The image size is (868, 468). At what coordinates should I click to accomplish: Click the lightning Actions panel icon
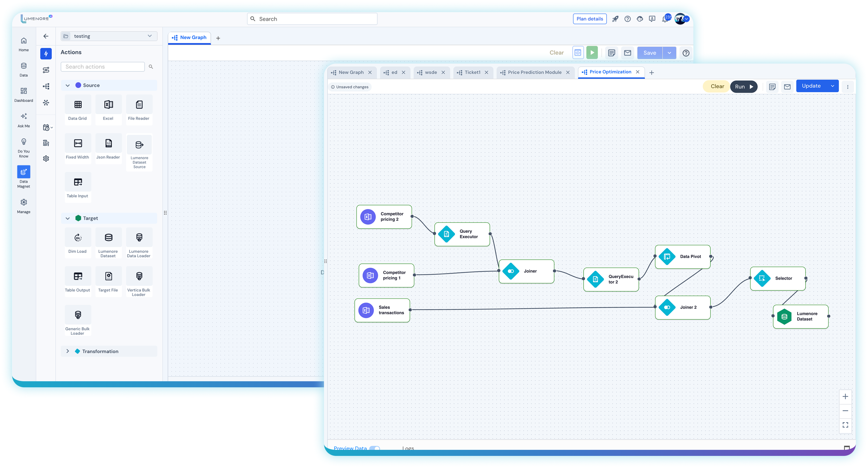[x=46, y=53]
